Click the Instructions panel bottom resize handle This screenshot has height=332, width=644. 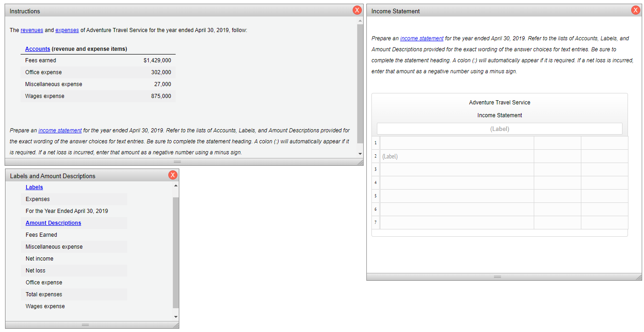coord(177,162)
